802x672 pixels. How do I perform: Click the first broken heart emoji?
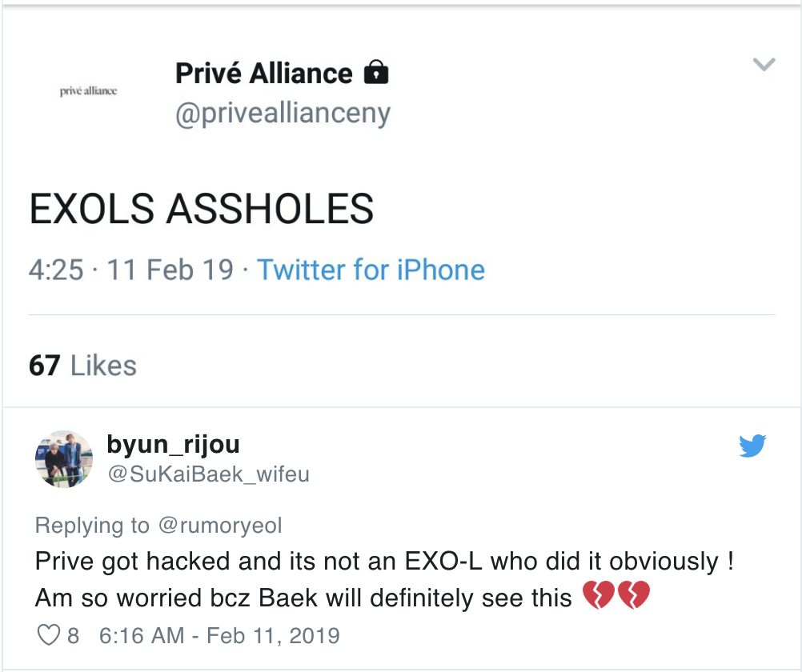tap(598, 598)
